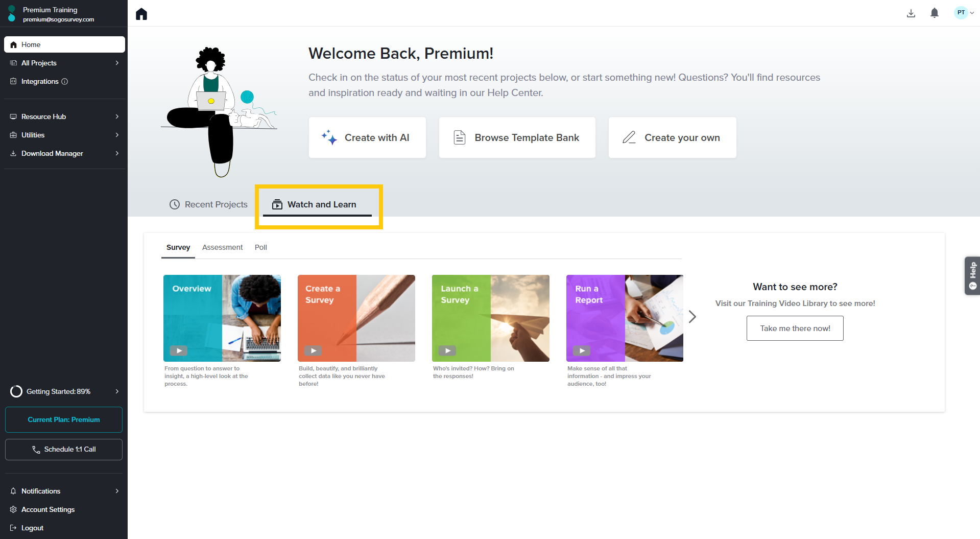Switch to the Recent Projects tab

208,204
